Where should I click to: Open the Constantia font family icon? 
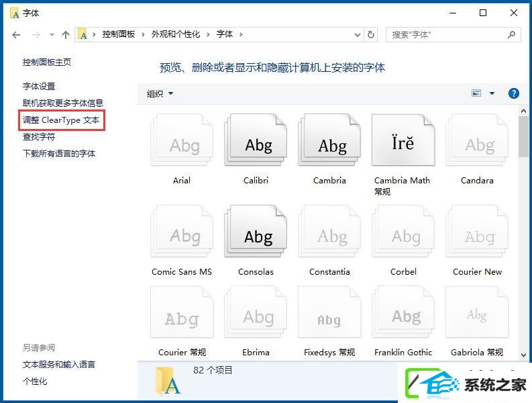(x=329, y=231)
